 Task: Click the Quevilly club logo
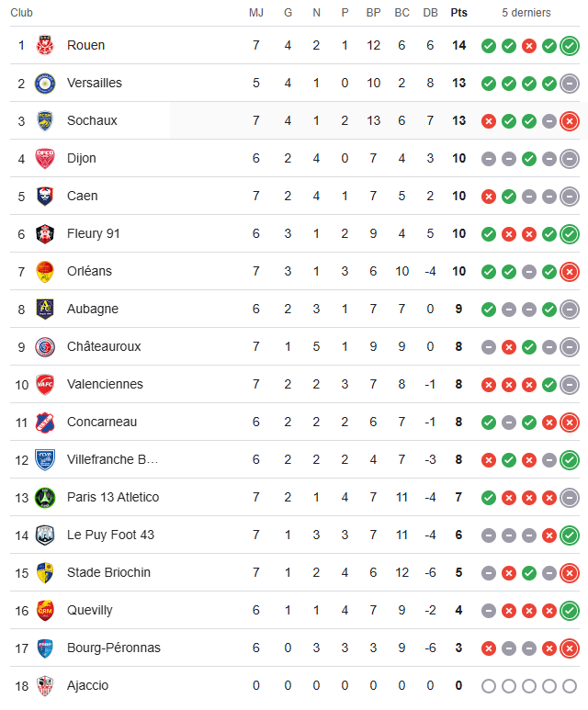coord(44,610)
